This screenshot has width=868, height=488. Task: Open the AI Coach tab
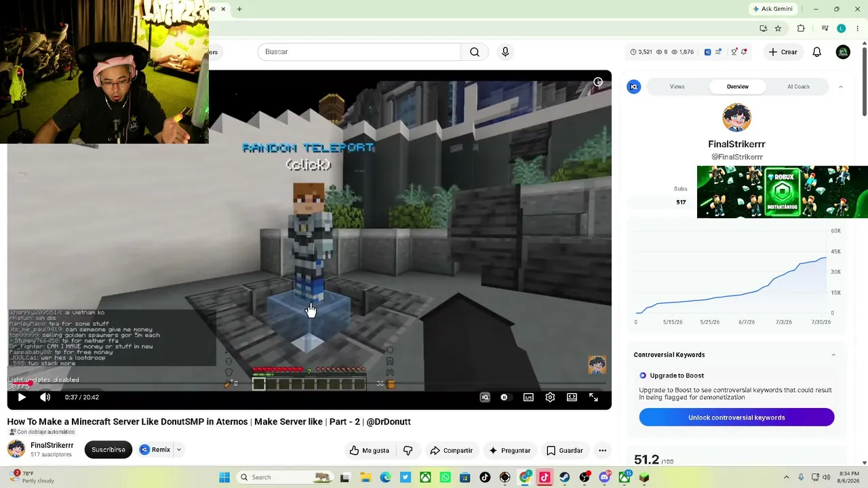(x=798, y=87)
